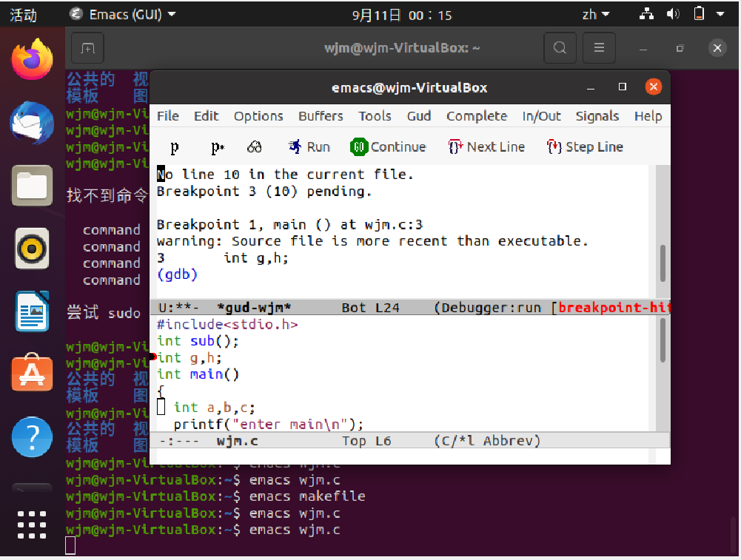This screenshot has width=741, height=560.
Task: Open Rhythmbox from the dock
Action: [x=32, y=249]
